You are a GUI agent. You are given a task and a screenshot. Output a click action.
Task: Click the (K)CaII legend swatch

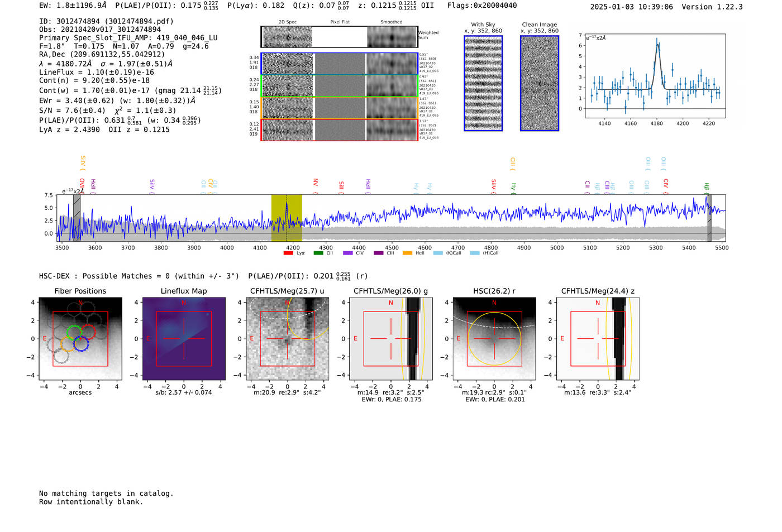437,253
